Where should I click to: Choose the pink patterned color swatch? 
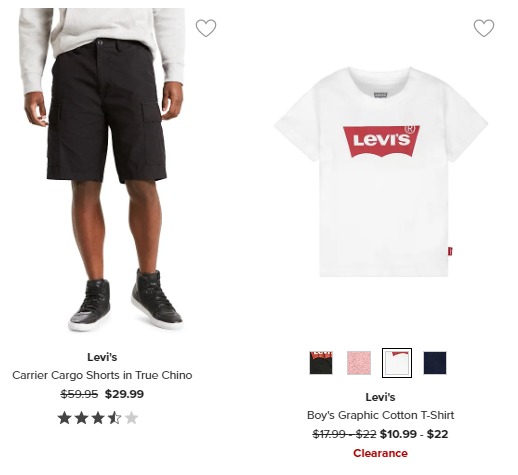(x=359, y=363)
